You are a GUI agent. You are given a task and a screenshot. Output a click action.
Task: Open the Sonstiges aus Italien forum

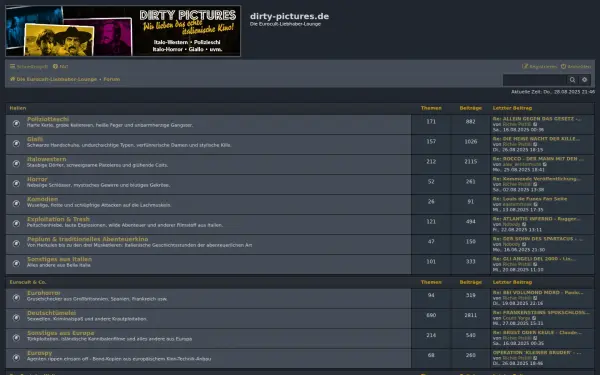point(59,259)
